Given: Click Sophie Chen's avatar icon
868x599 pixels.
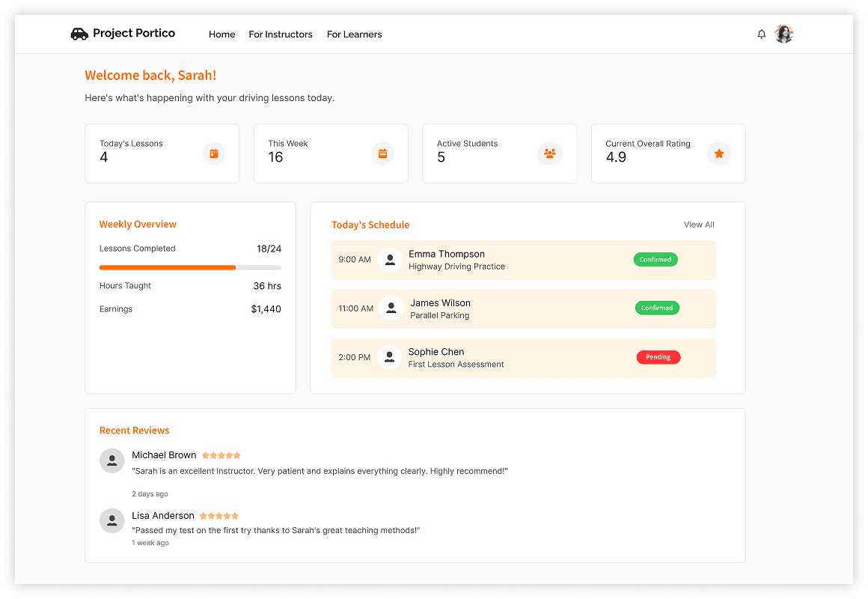Looking at the screenshot, I should click(x=390, y=357).
